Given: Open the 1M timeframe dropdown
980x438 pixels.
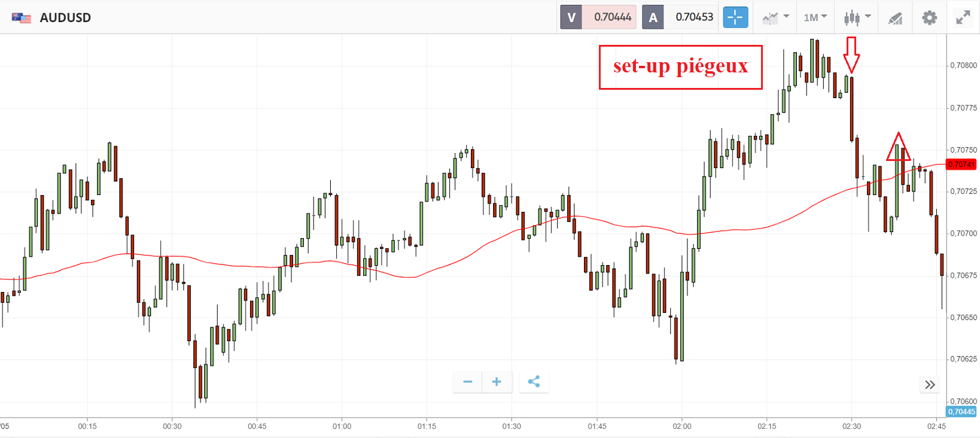Looking at the screenshot, I should (x=815, y=17).
